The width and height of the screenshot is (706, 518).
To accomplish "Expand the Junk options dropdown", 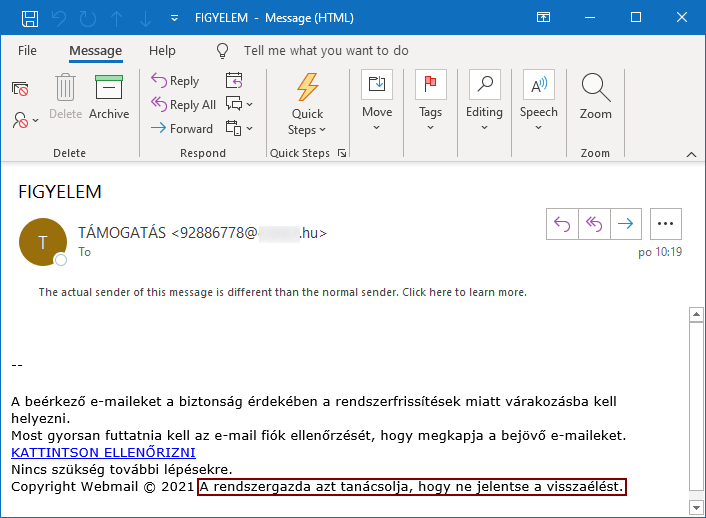I will [26, 120].
